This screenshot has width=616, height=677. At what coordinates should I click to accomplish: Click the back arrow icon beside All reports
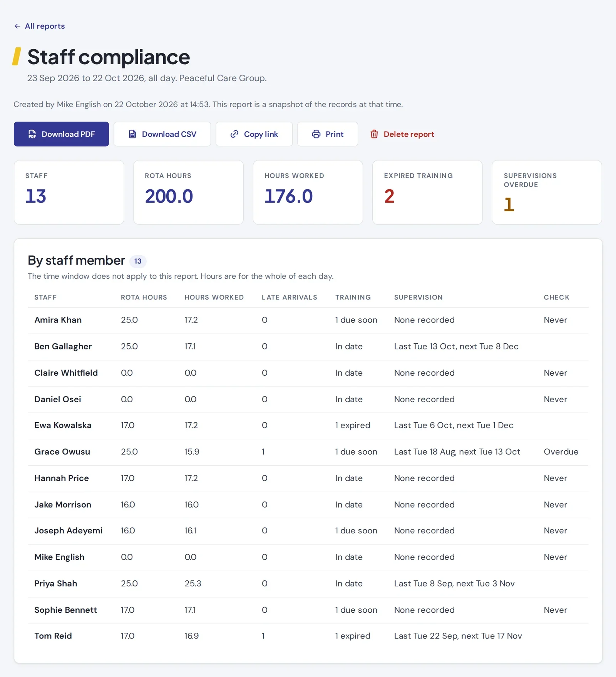(x=17, y=26)
